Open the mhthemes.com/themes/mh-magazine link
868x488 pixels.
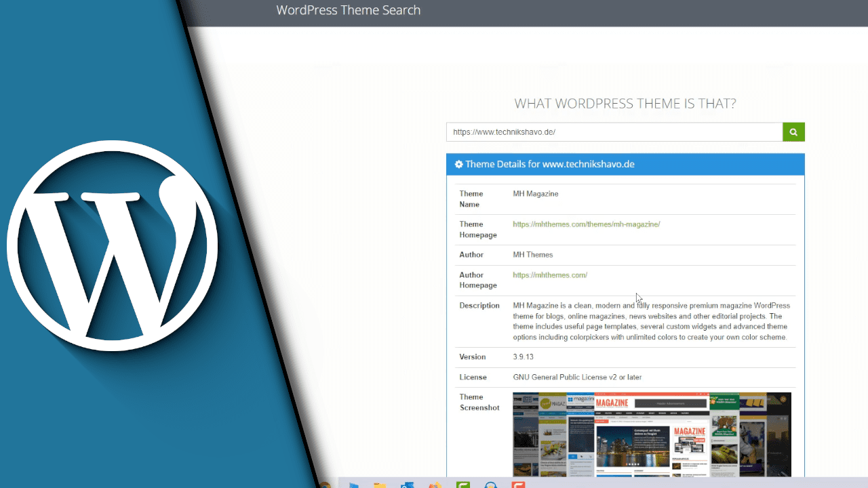tap(587, 224)
